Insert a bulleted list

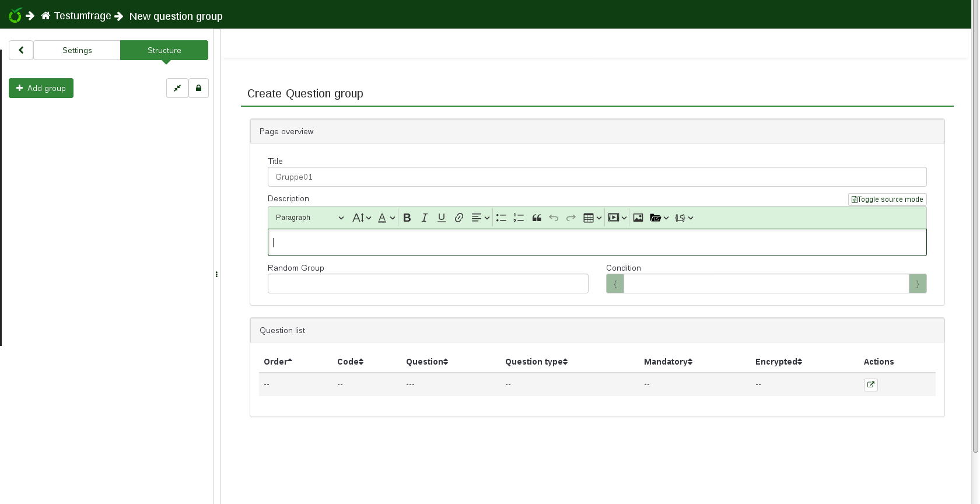pyautogui.click(x=501, y=218)
